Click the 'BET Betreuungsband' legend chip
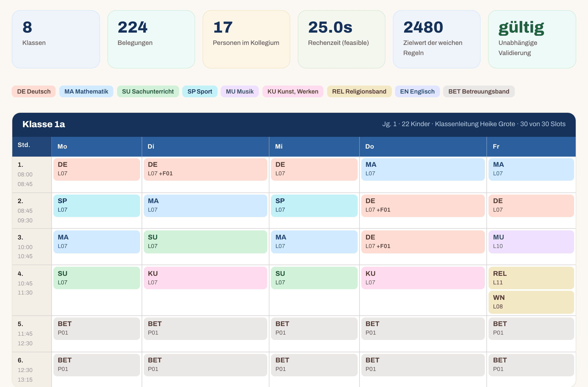 click(479, 91)
